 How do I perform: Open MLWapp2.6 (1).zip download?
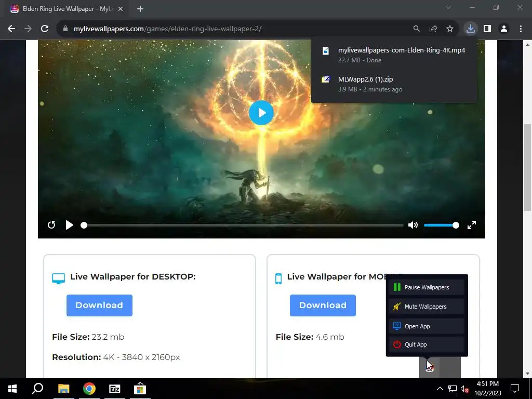pyautogui.click(x=394, y=84)
